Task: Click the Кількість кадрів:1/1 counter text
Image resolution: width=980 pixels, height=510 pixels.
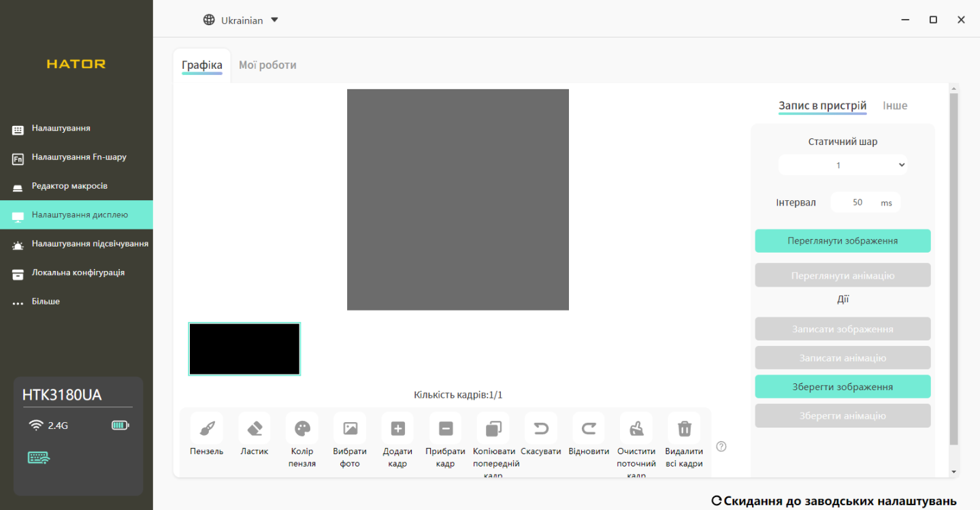Action: (458, 395)
